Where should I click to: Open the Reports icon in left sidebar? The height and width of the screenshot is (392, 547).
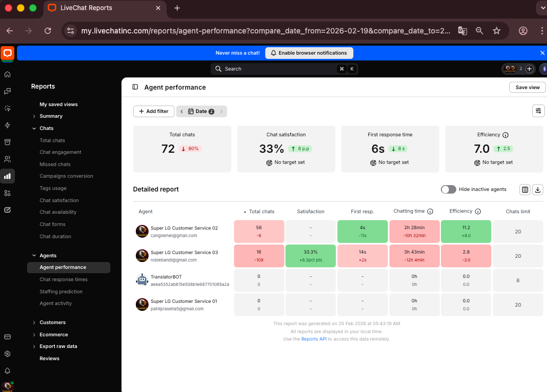coord(7,176)
